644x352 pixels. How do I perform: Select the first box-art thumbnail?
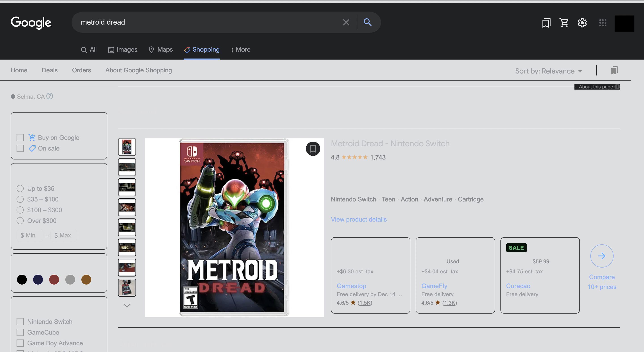pos(127,147)
